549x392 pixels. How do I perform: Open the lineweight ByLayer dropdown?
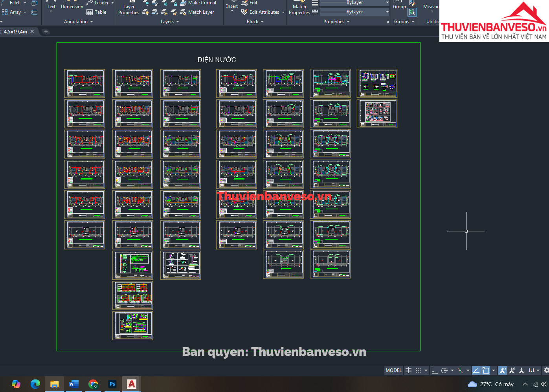click(354, 12)
